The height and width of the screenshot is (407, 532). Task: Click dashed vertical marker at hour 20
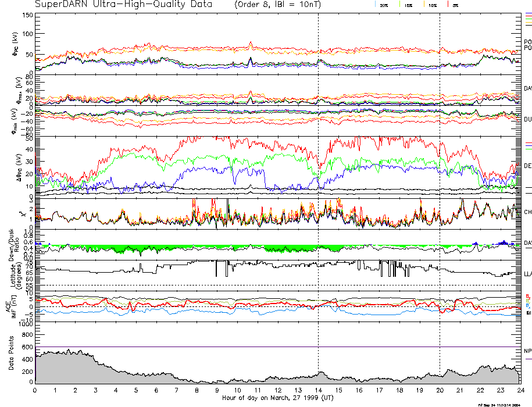(440, 174)
